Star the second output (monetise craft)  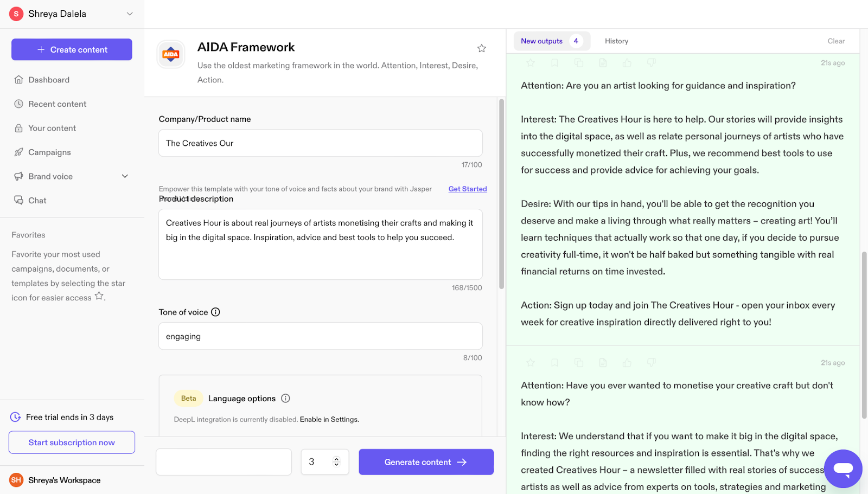pyautogui.click(x=531, y=363)
